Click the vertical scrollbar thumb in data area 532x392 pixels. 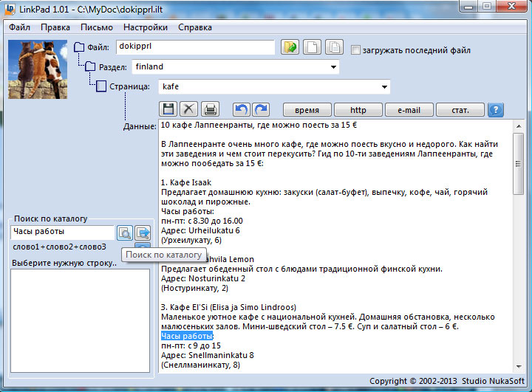[519, 164]
